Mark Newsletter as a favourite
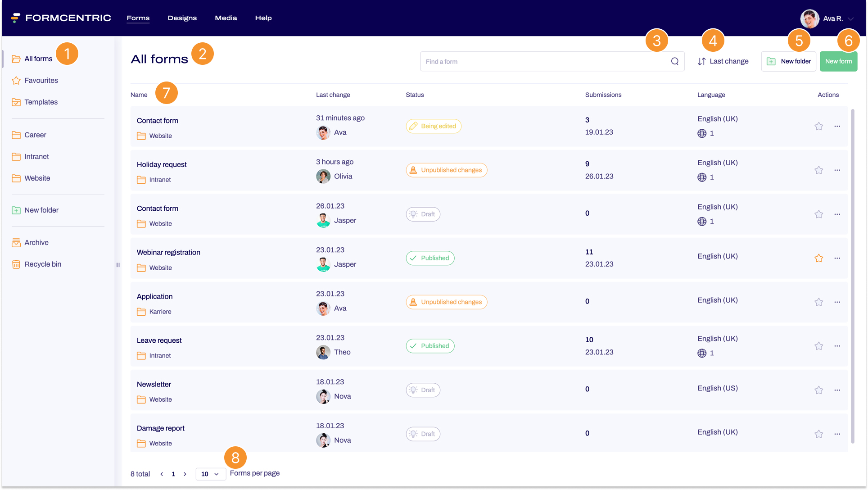Image resolution: width=868 pixels, height=490 pixels. 818,390
